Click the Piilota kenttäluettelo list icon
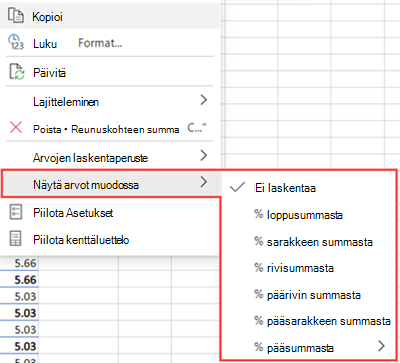This screenshot has width=400, height=363. 16,239
